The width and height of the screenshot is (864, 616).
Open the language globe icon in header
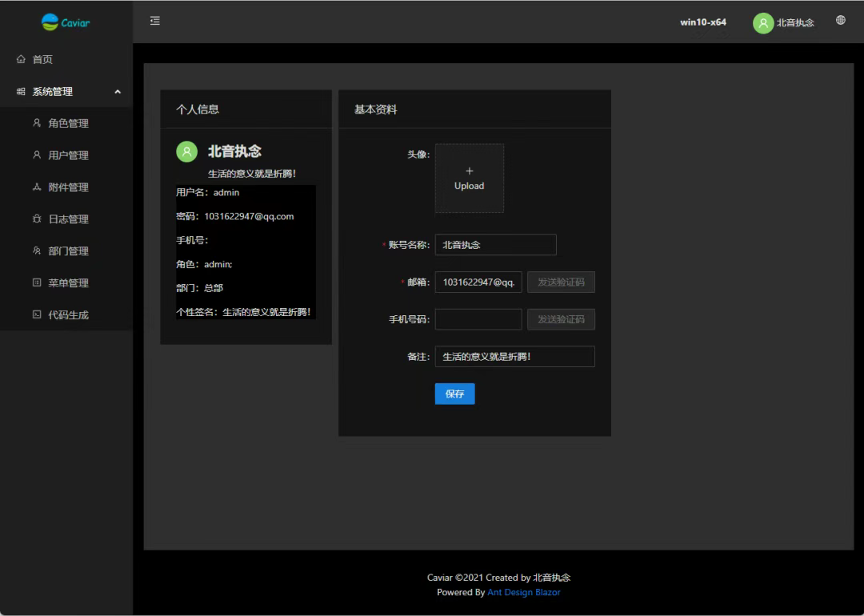click(x=840, y=20)
